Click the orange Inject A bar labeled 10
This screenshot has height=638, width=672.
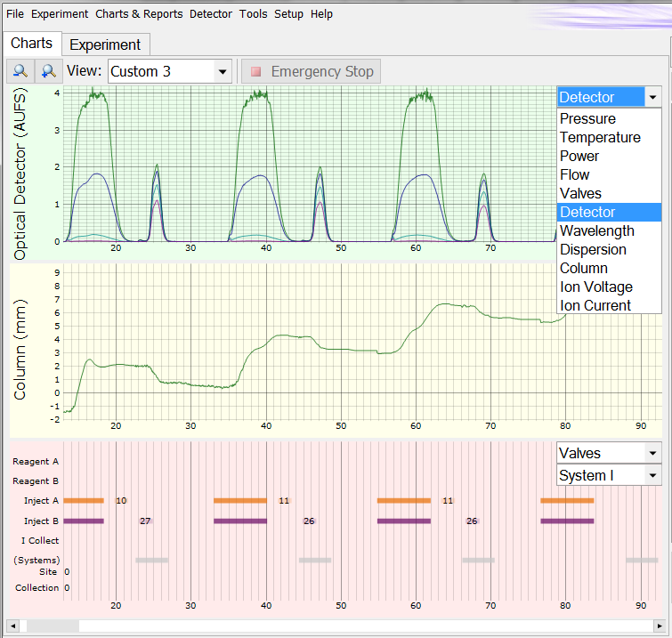pos(84,501)
